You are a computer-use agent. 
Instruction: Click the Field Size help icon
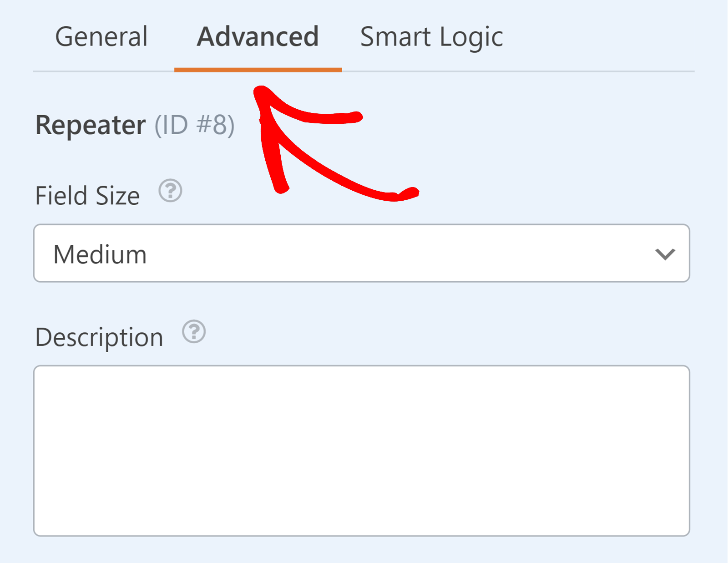tap(170, 191)
